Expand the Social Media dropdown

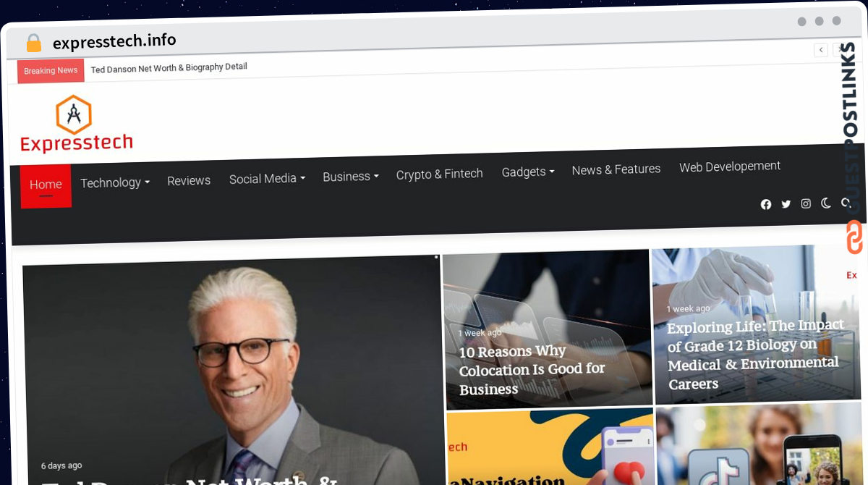[x=267, y=179]
